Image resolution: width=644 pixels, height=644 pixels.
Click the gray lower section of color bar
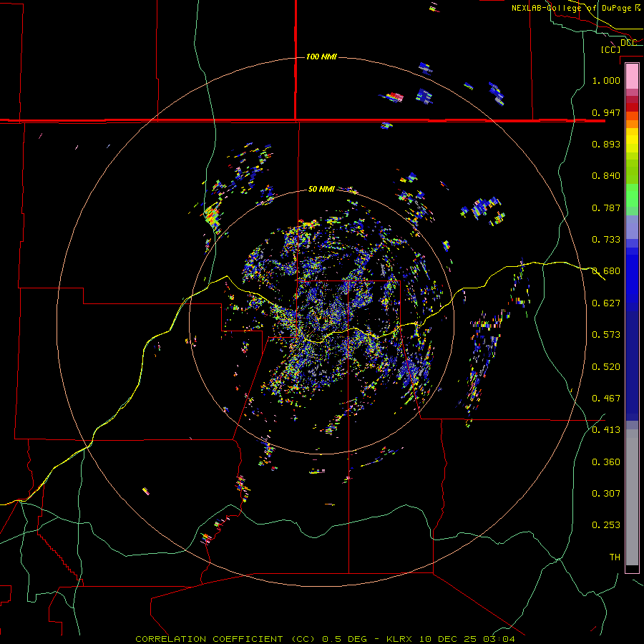632,497
